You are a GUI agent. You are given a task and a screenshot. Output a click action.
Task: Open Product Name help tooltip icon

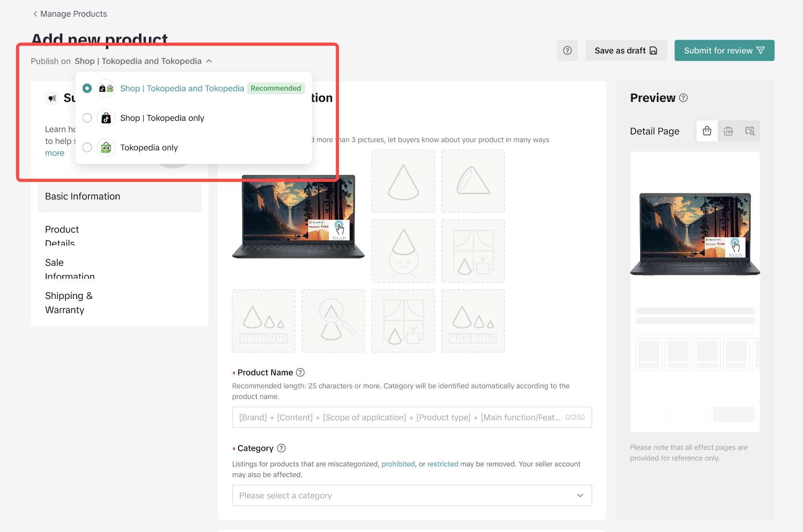(x=300, y=372)
